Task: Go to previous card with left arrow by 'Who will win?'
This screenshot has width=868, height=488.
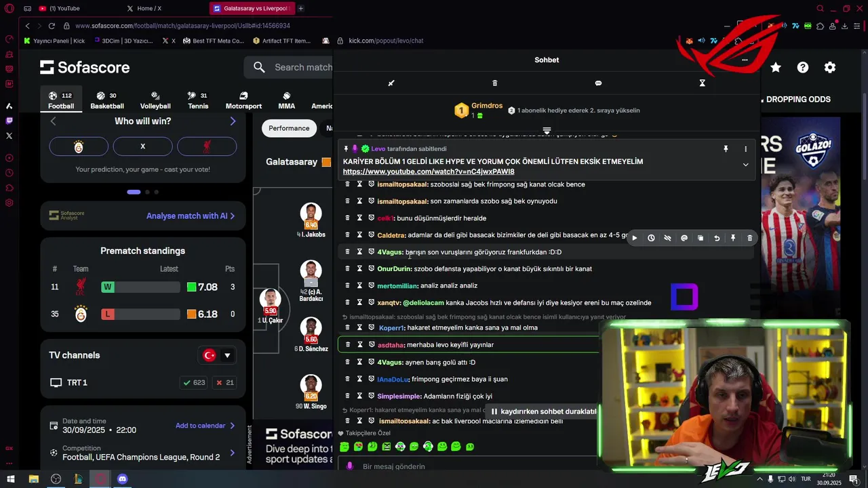Action: (53, 121)
